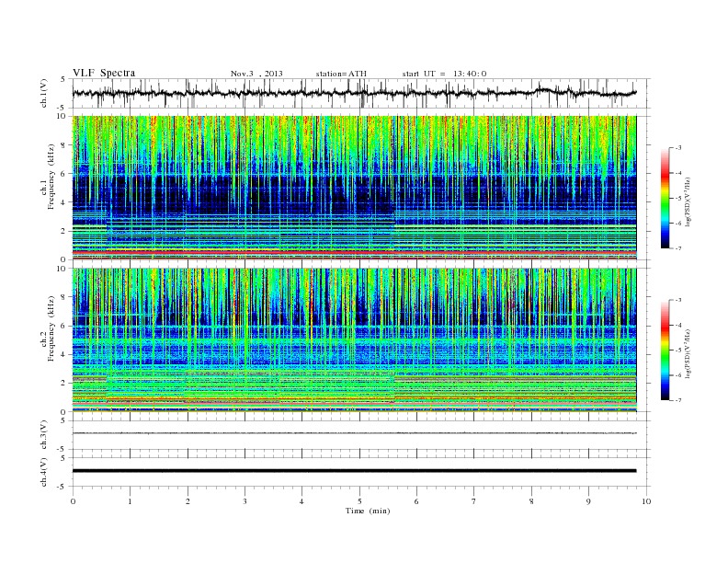Click the ch.2 "Frequency (kHz)" axis label
728x563 pixels.
51,328
